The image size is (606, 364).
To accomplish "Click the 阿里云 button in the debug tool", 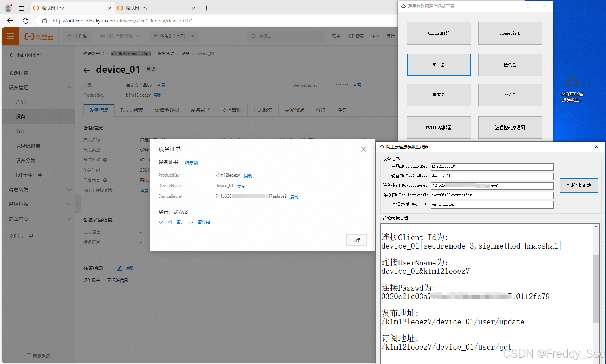I will (439, 65).
